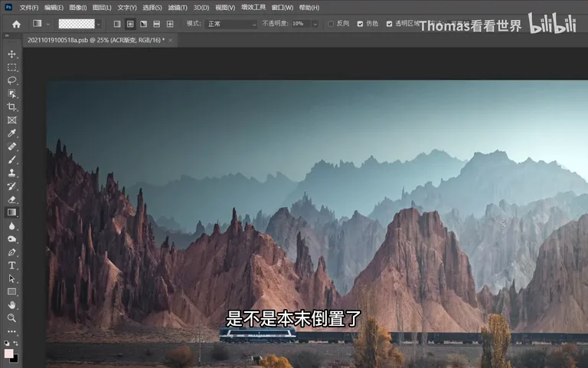Open the 编辑(E) menu
The height and width of the screenshot is (368, 588).
tap(54, 8)
